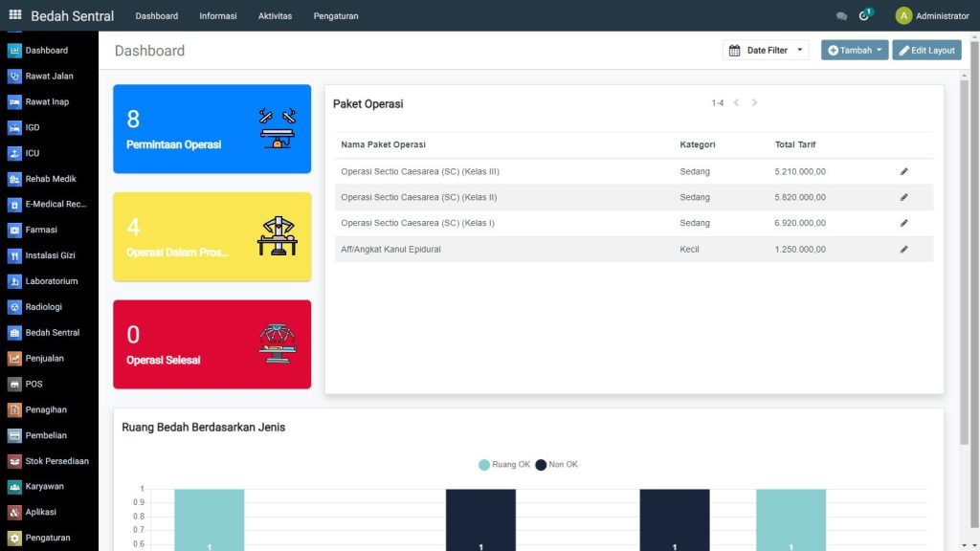Open the Tambah dropdown button
The height and width of the screenshot is (551, 980).
point(855,50)
